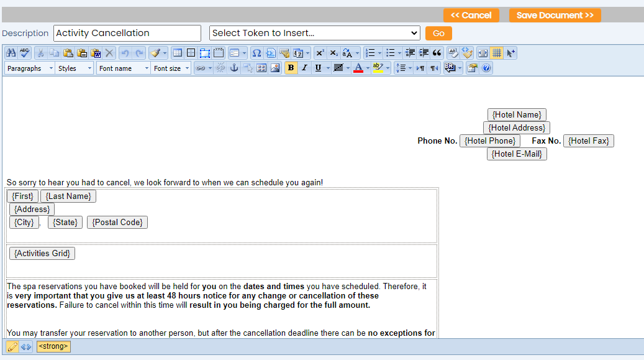Image resolution: width=644 pixels, height=360 pixels.
Task: Toggle italic formatting
Action: 304,68
